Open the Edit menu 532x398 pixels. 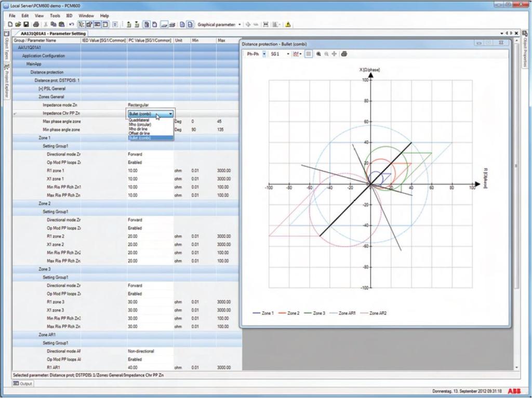pos(25,16)
